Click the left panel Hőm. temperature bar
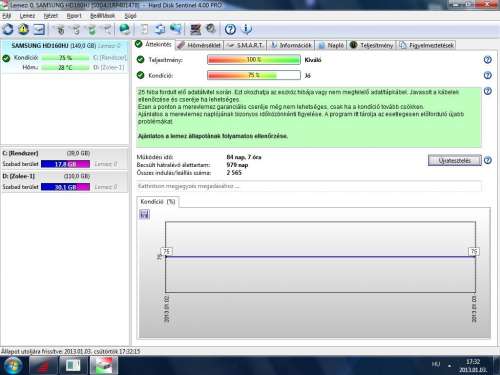This screenshot has width=500, height=375. click(65, 68)
